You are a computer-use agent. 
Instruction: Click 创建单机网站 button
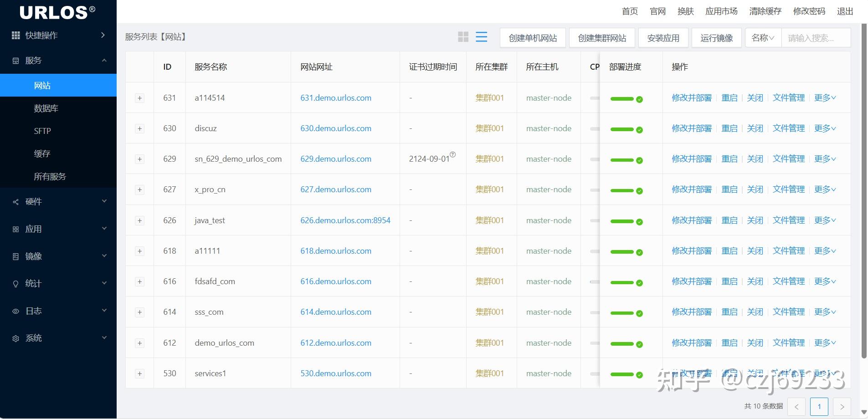click(533, 38)
